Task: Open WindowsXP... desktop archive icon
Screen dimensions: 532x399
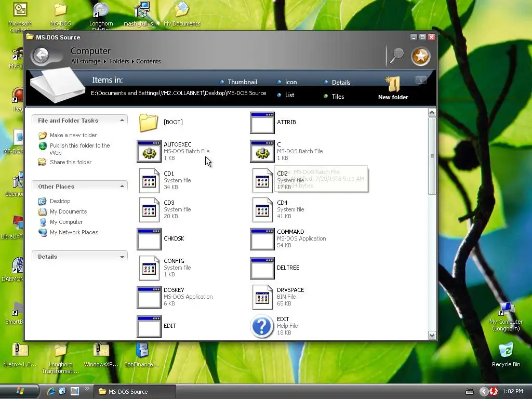Action: click(x=101, y=355)
